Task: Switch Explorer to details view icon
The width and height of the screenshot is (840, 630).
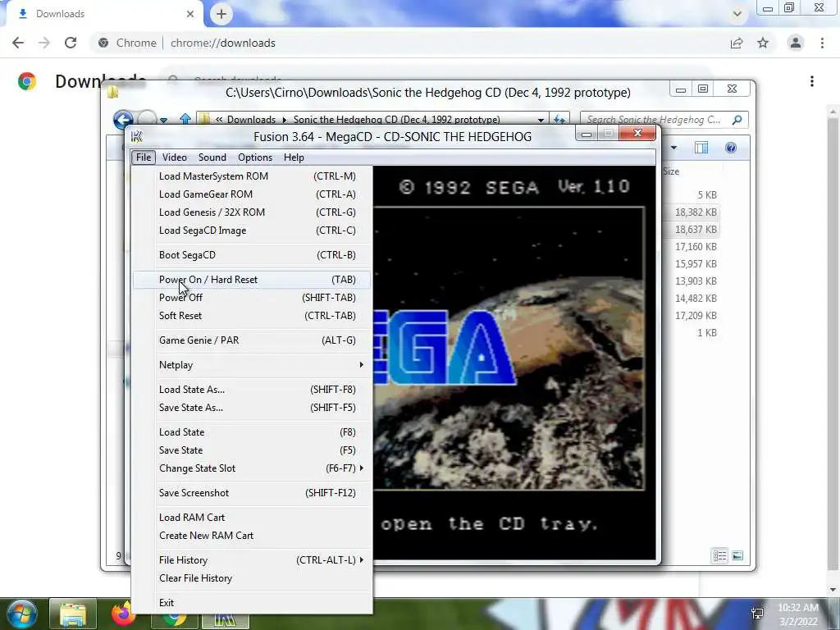Action: tap(719, 556)
